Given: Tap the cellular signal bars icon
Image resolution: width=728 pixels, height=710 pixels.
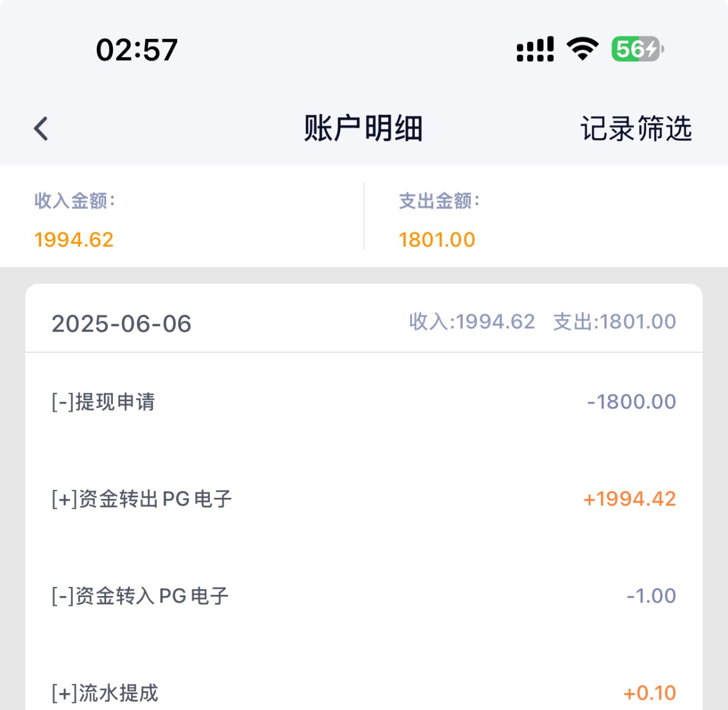Looking at the screenshot, I should pos(535,49).
